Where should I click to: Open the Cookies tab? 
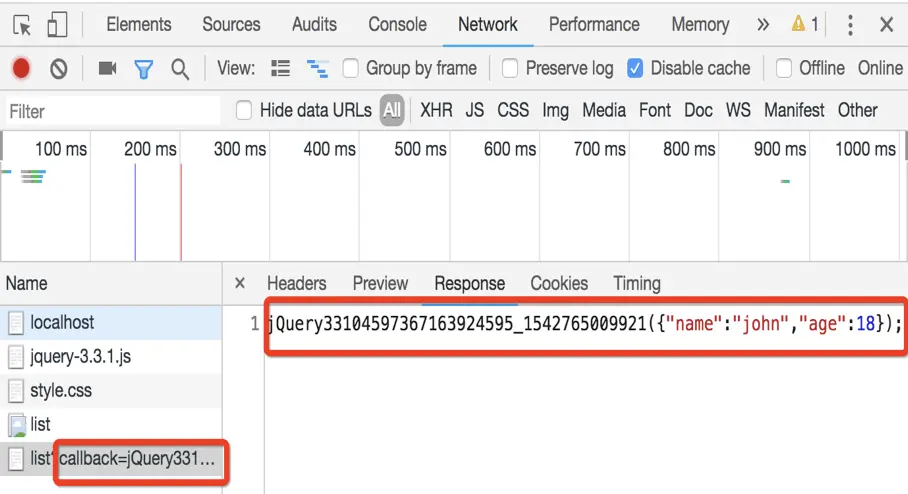[x=559, y=283]
